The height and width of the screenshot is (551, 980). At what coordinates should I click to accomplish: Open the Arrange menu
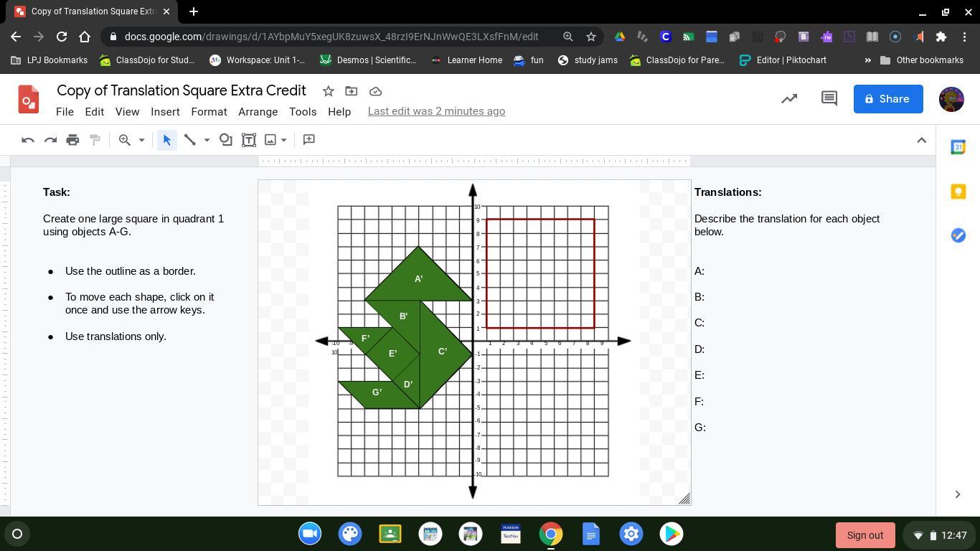point(258,112)
